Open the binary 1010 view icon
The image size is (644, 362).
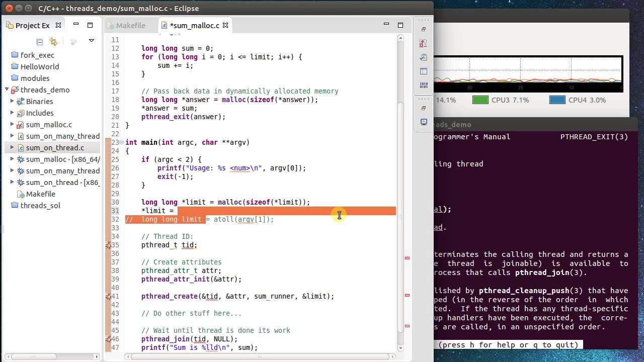click(x=424, y=85)
